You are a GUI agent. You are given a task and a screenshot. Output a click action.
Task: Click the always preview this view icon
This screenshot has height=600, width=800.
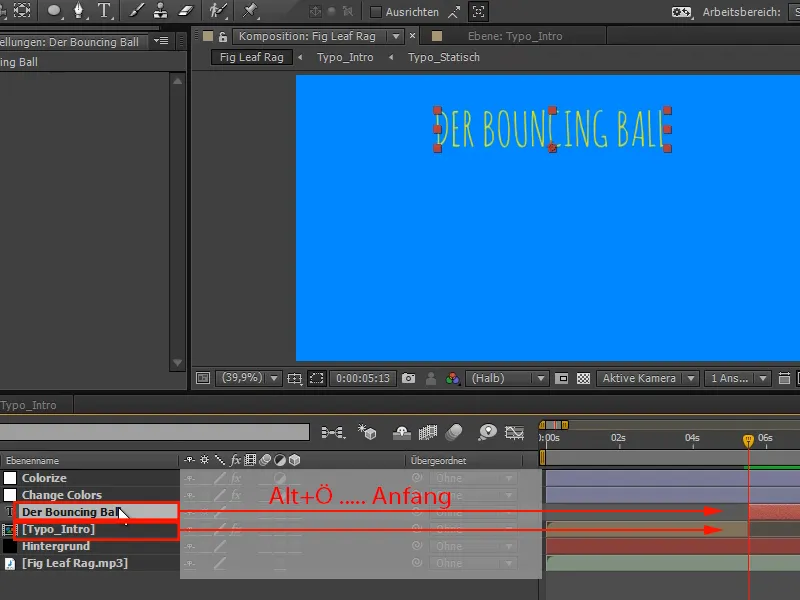pos(203,378)
